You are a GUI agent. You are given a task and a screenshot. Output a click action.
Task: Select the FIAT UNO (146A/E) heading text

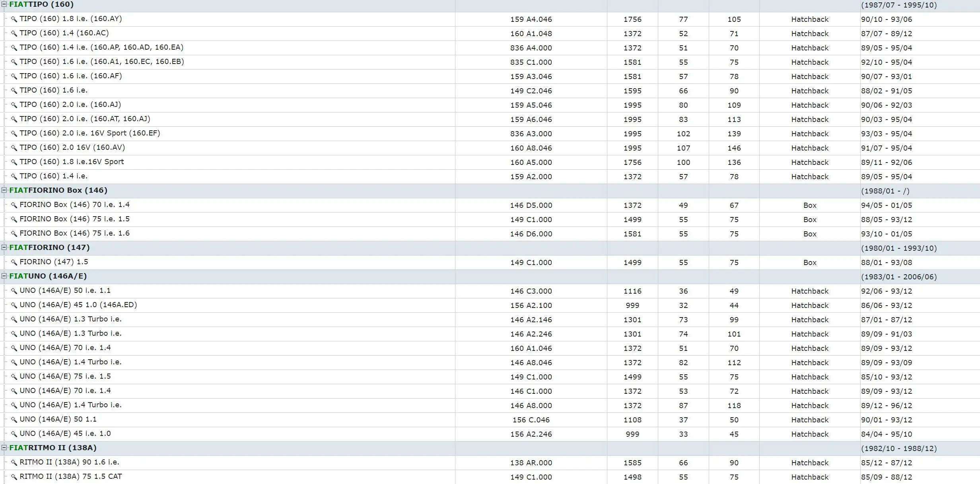tap(48, 276)
